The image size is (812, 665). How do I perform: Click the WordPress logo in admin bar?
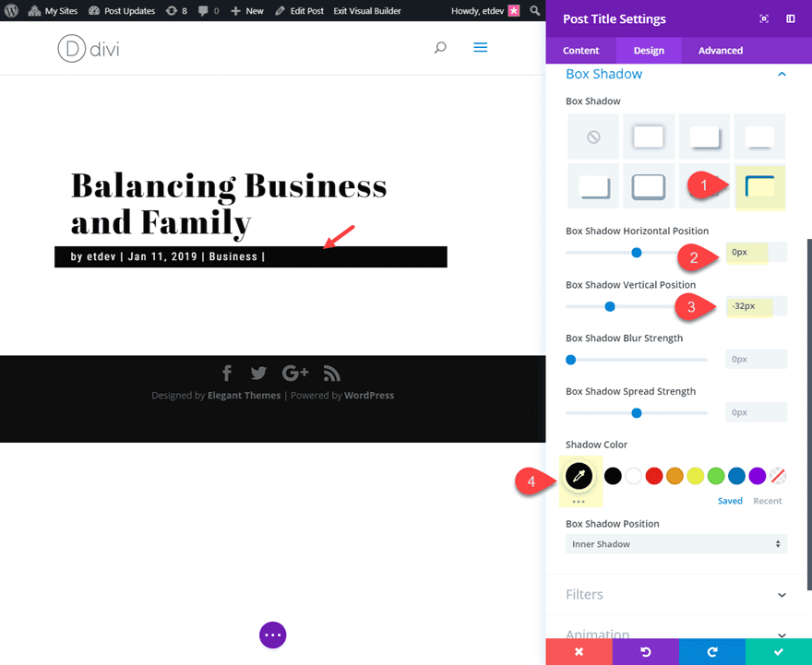tap(10, 10)
